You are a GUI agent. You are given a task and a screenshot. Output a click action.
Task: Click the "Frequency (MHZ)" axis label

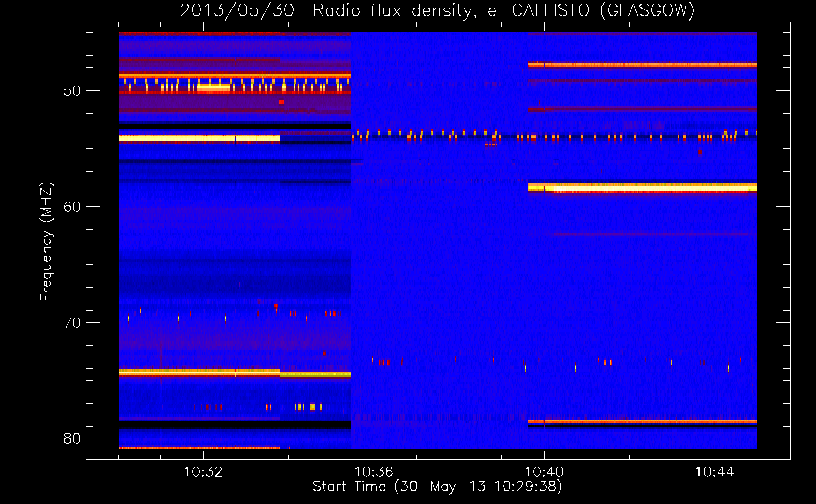pyautogui.click(x=46, y=242)
